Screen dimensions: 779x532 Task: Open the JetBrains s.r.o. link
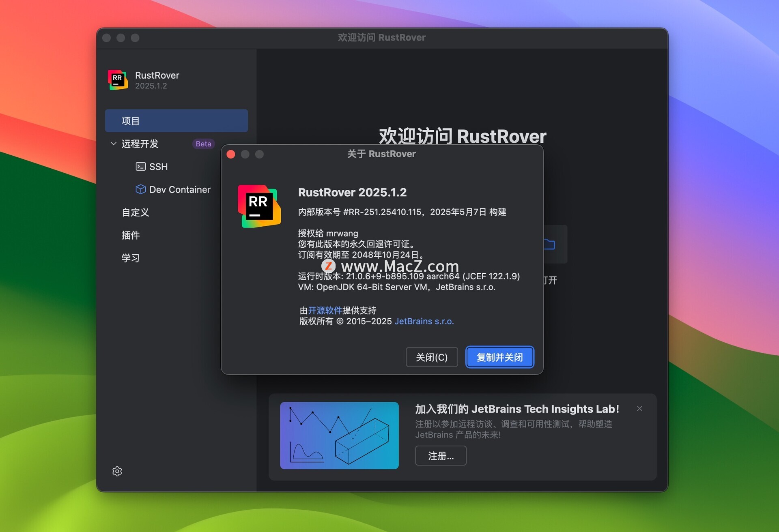(424, 321)
